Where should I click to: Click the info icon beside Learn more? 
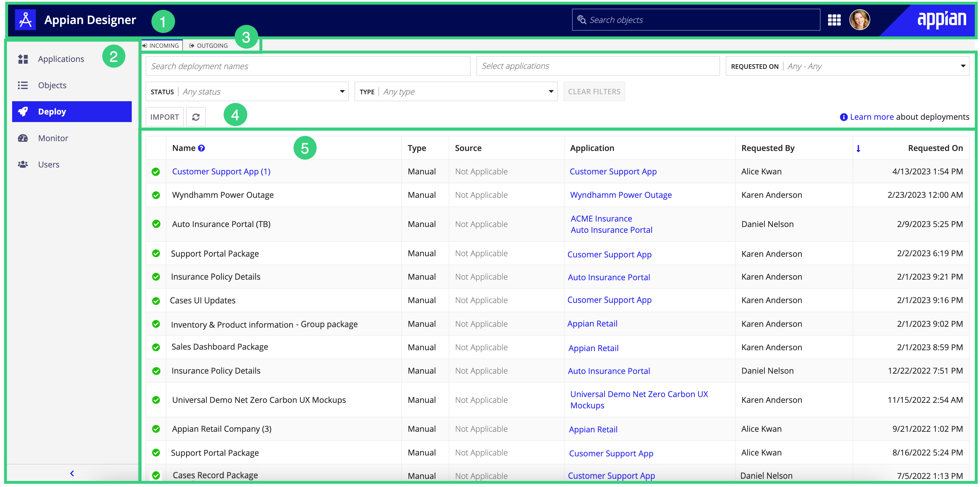tap(843, 117)
